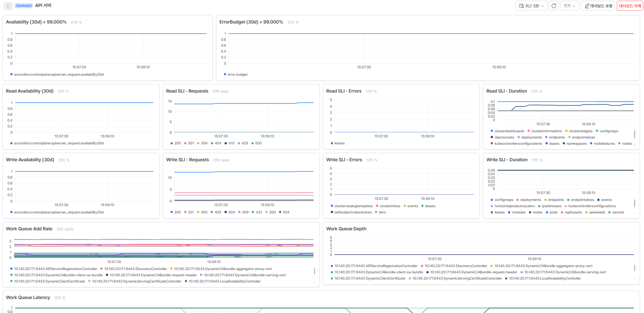Toggle the leases legend in Read SLI - Errors
Viewport: 644px width, 313px height.
click(337, 143)
